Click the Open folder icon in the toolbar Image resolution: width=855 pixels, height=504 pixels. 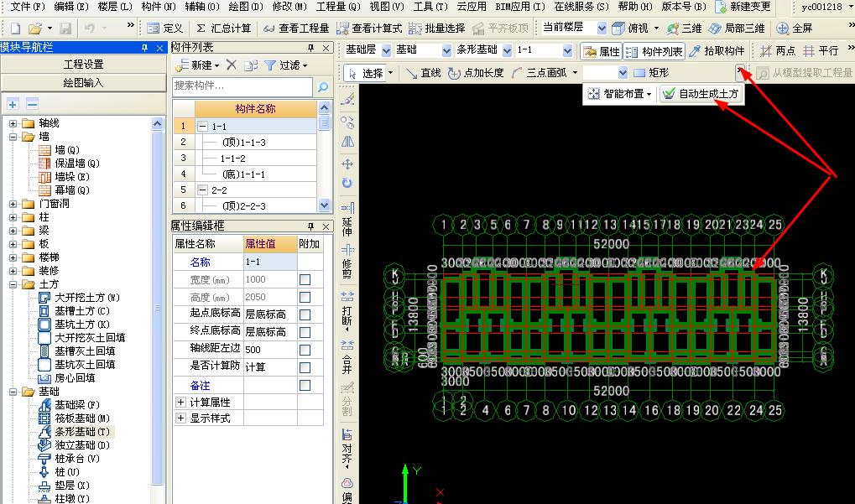coord(35,28)
